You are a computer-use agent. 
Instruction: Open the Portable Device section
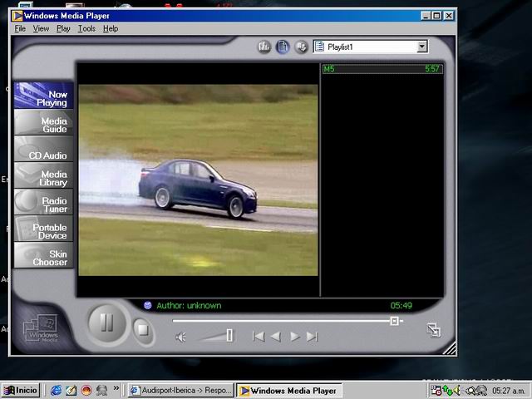click(x=44, y=229)
